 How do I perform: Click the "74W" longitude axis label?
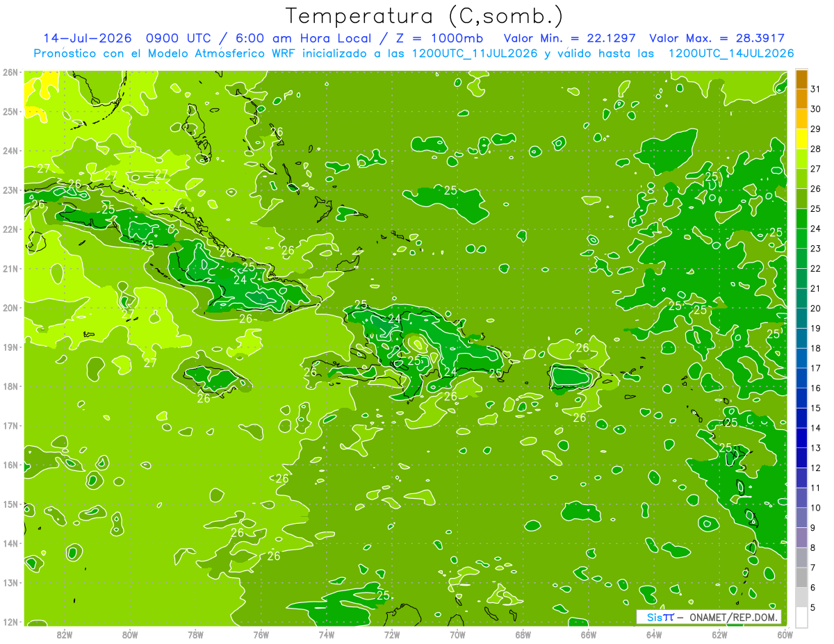tap(327, 634)
